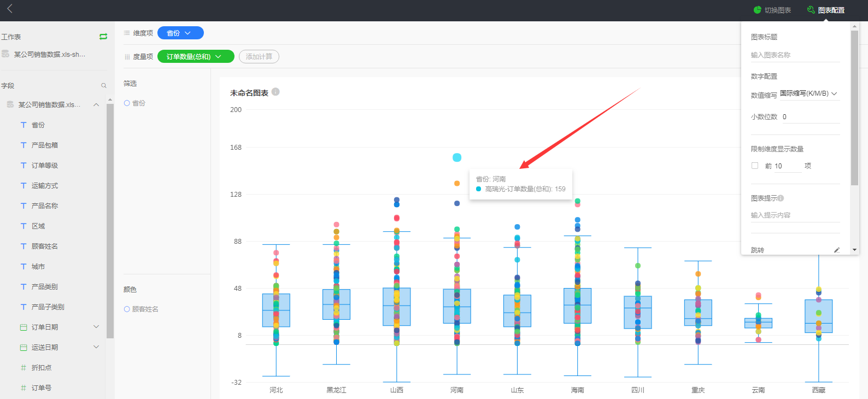Image resolution: width=868 pixels, height=399 pixels.
Task: Click the config panel scrollbar thumb
Action: coord(854,108)
